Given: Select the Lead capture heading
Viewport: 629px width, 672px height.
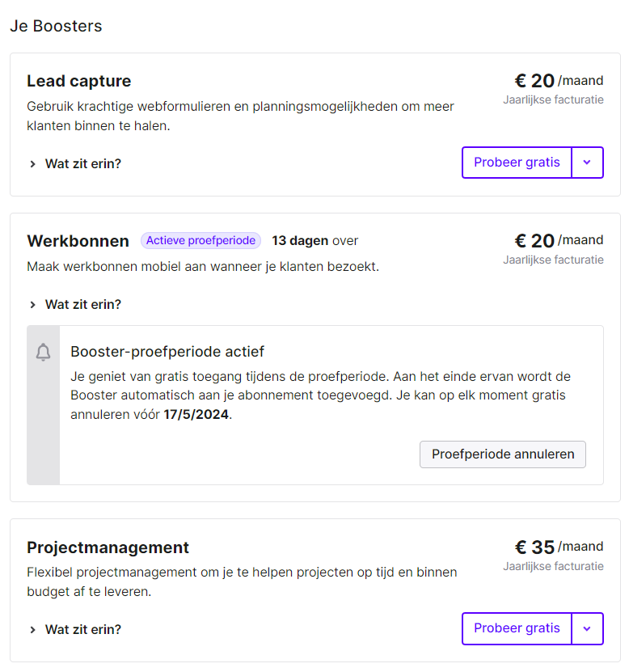Looking at the screenshot, I should pyautogui.click(x=79, y=81).
